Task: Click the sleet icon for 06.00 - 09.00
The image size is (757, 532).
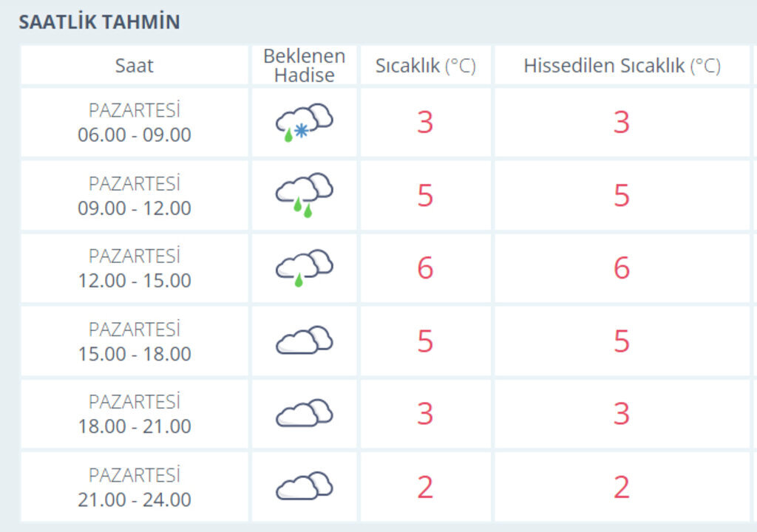Action: pyautogui.click(x=304, y=122)
